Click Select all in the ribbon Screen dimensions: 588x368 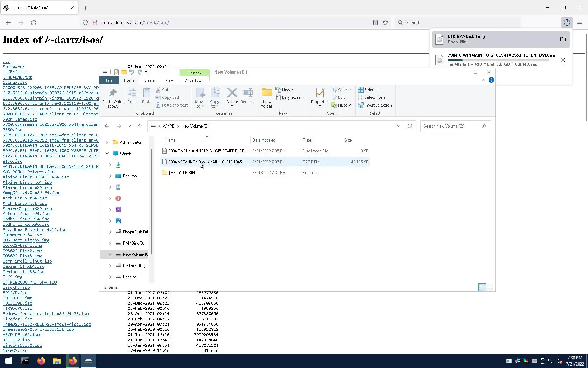click(369, 90)
